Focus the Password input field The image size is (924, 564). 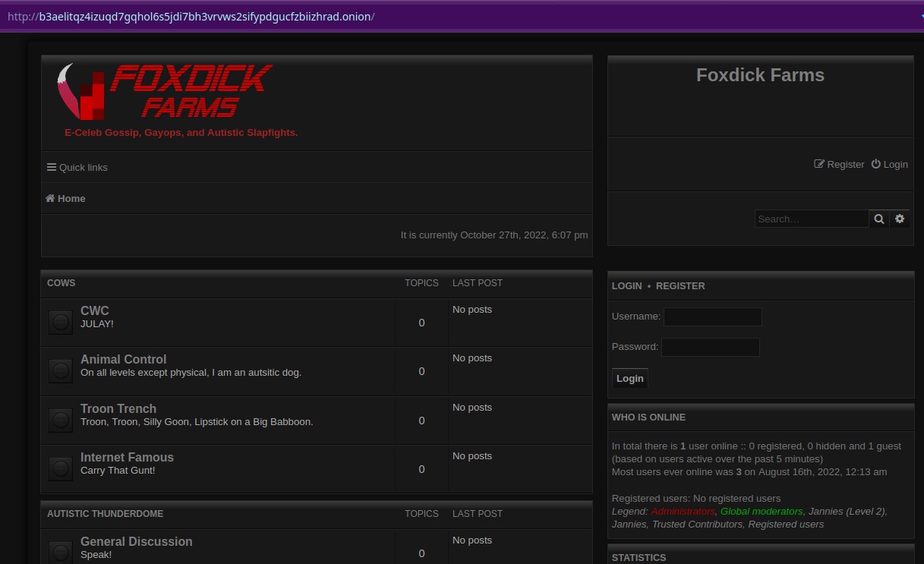[710, 347]
